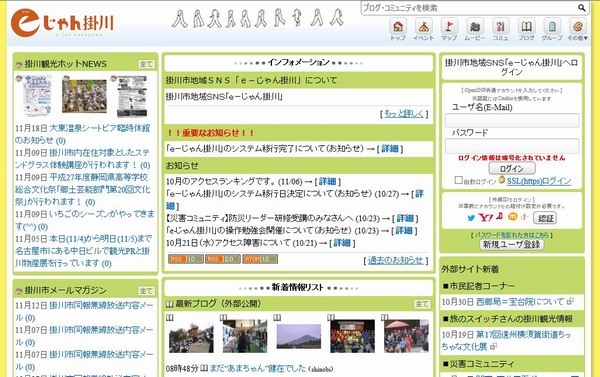Log in with the Yahoo! icon
Screen dimensions: 600x377
coord(486,218)
